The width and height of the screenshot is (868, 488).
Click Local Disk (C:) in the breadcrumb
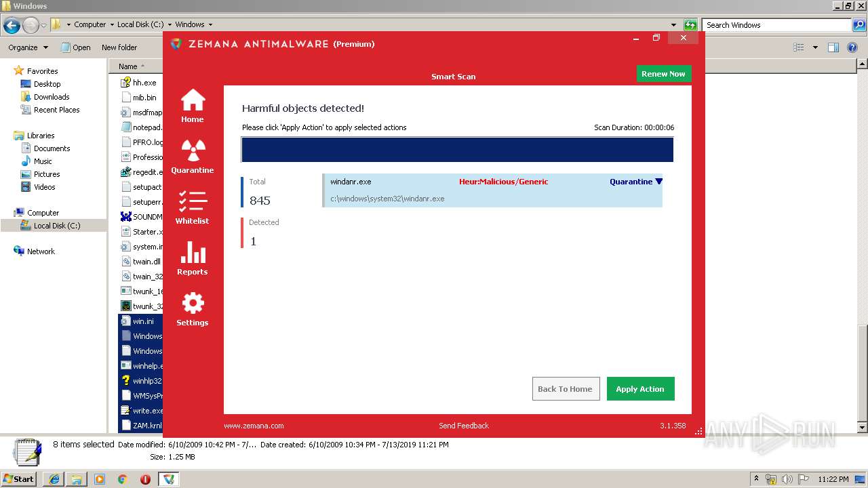pos(140,24)
